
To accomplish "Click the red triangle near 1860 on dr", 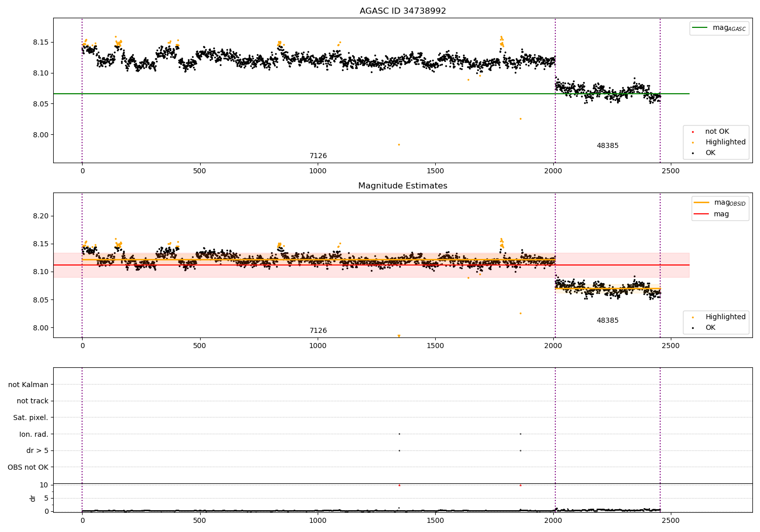I will point(520,485).
